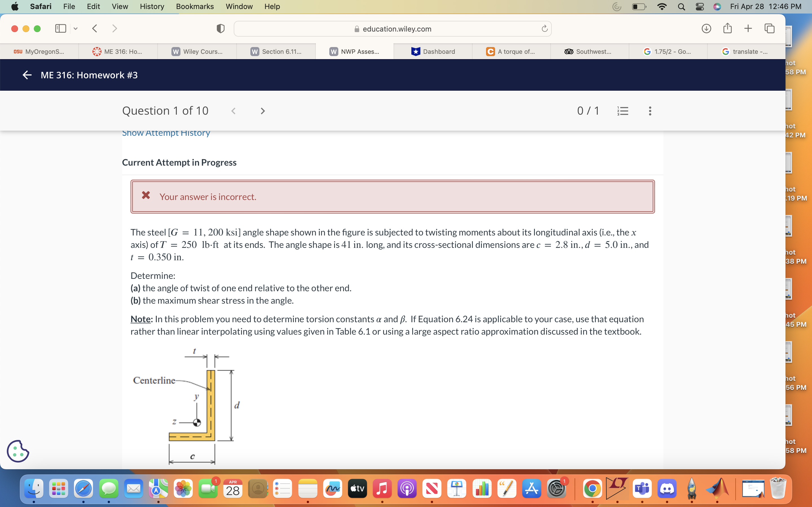Show tab overview icon
Image resolution: width=812 pixels, height=507 pixels.
(769, 28)
